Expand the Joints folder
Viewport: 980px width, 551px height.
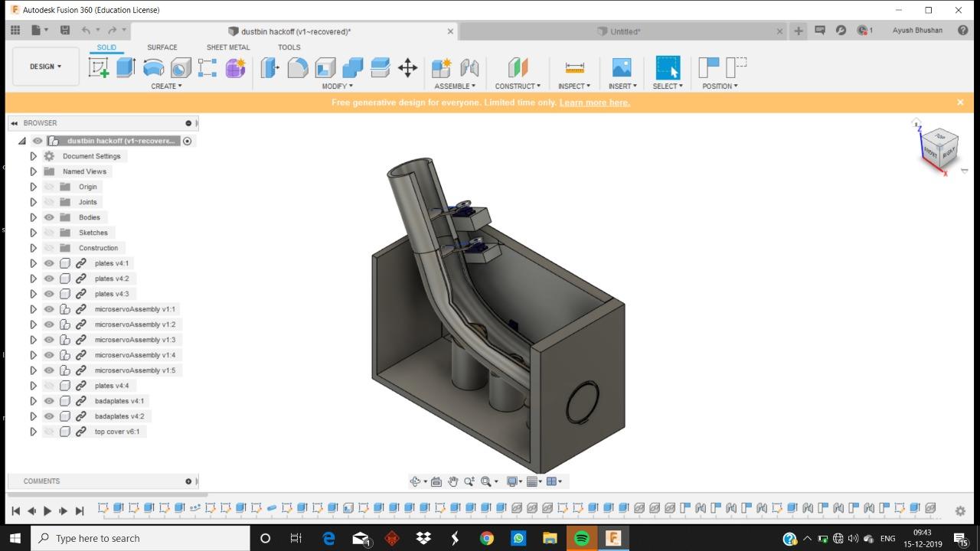(x=33, y=202)
